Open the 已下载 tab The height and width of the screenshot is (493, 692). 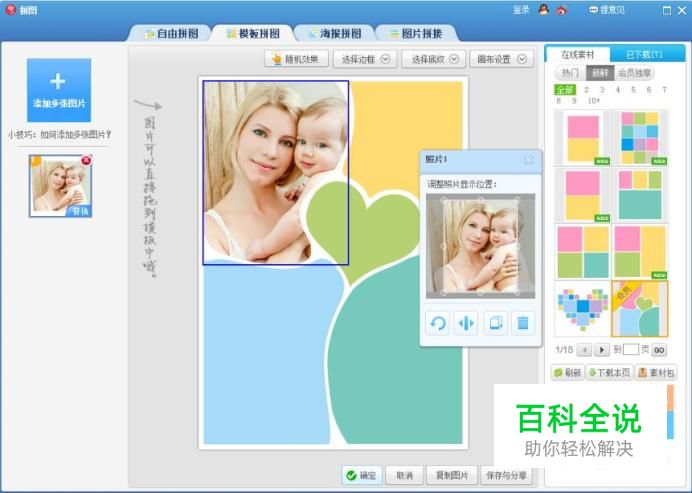point(644,55)
